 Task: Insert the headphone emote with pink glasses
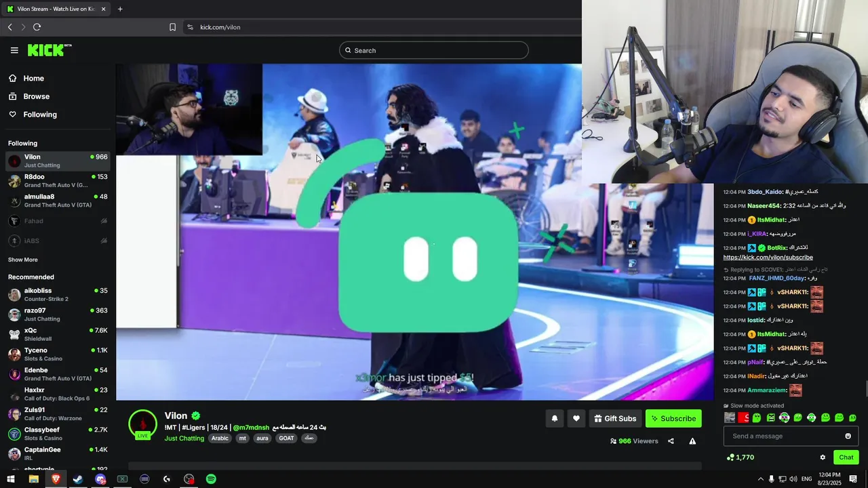coord(784,418)
